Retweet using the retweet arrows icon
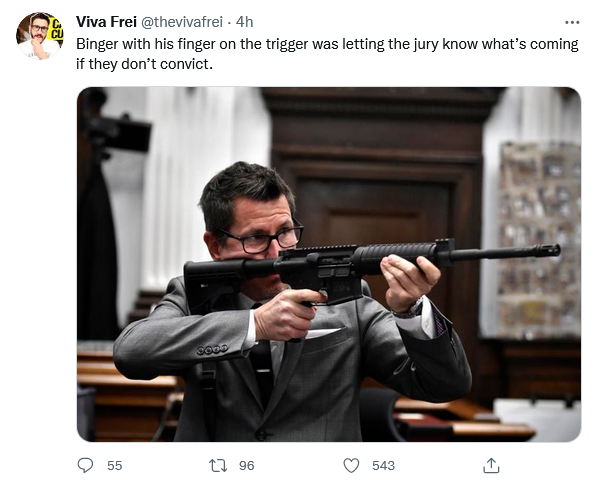598x487 pixels. [x=218, y=466]
